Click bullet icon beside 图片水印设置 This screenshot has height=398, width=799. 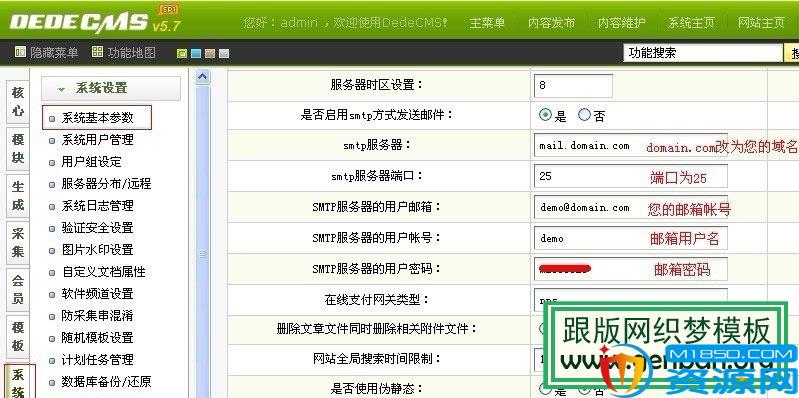pos(51,251)
